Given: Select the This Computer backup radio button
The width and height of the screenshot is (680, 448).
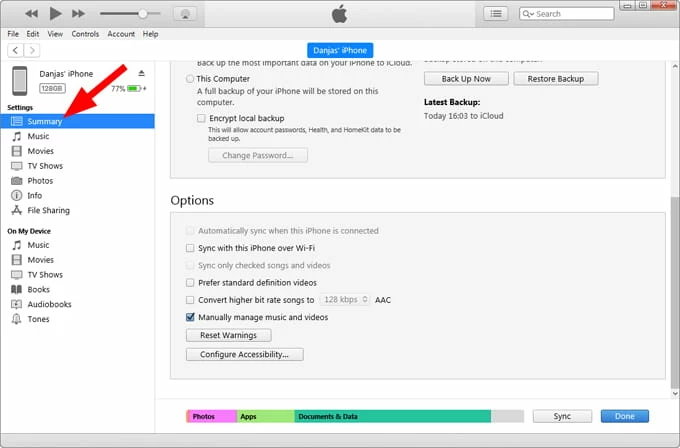Looking at the screenshot, I should pos(190,79).
